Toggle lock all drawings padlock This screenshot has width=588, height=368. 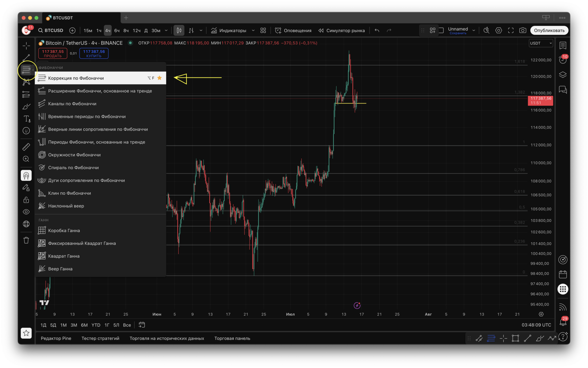pos(26,200)
